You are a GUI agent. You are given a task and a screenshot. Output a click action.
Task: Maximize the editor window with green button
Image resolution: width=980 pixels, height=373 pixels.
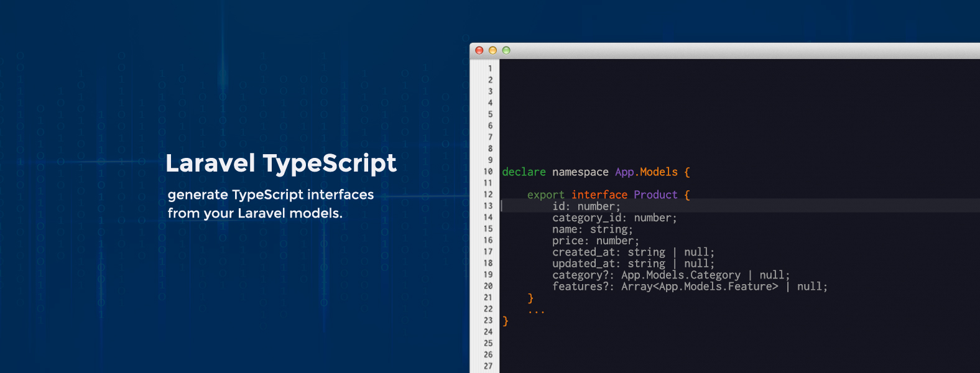coord(506,50)
